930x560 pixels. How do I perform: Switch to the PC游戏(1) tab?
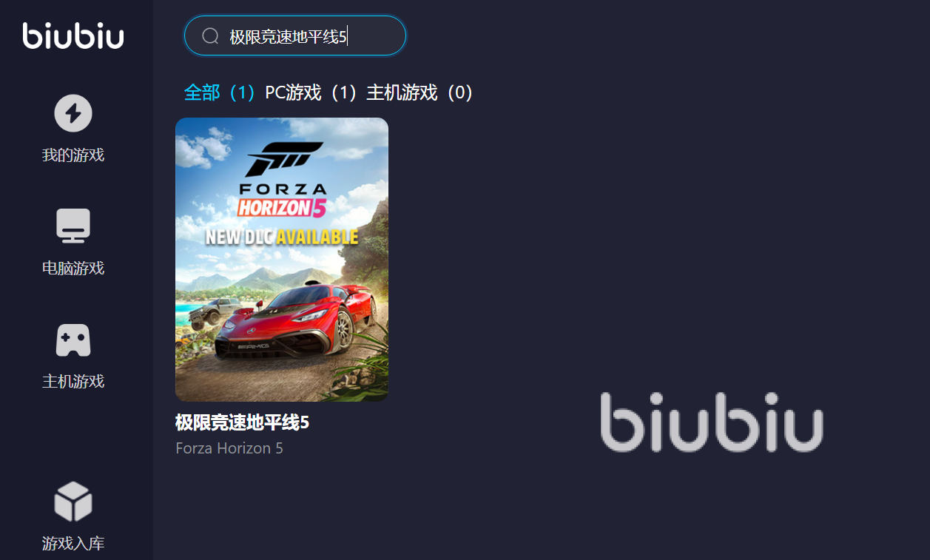[x=311, y=92]
